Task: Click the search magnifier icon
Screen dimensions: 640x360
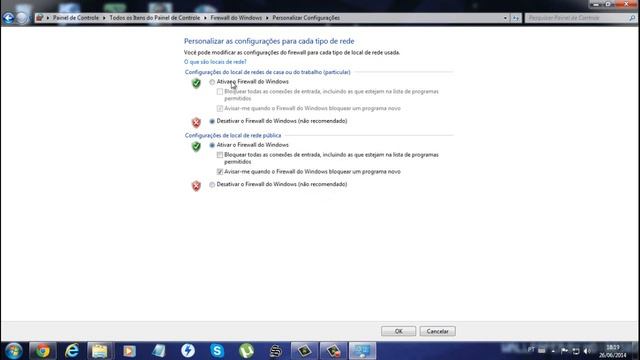Action: 632,18
